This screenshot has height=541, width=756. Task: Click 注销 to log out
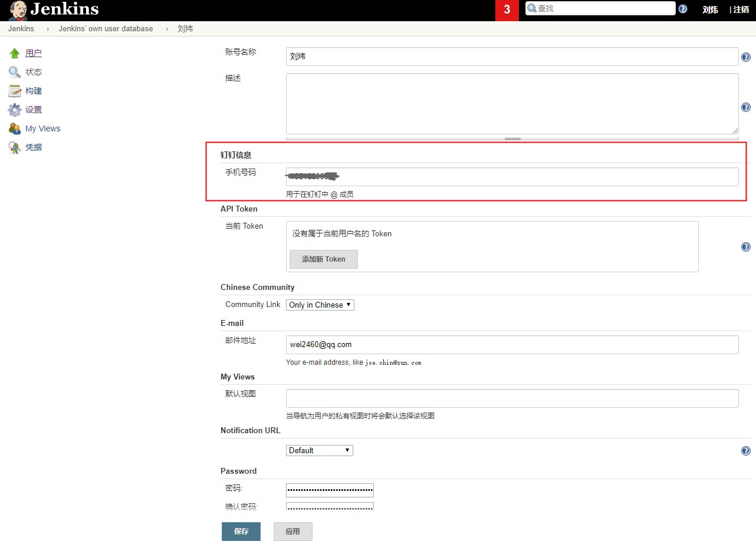coord(741,9)
